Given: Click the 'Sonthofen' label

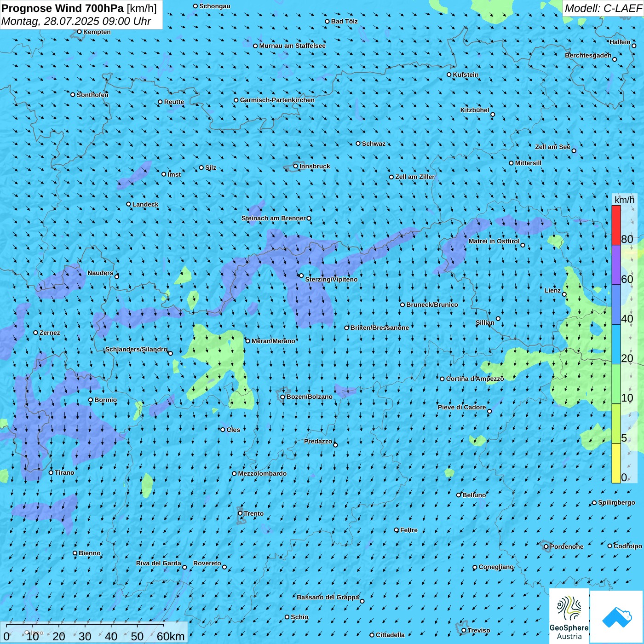Looking at the screenshot, I should click(x=92, y=95).
